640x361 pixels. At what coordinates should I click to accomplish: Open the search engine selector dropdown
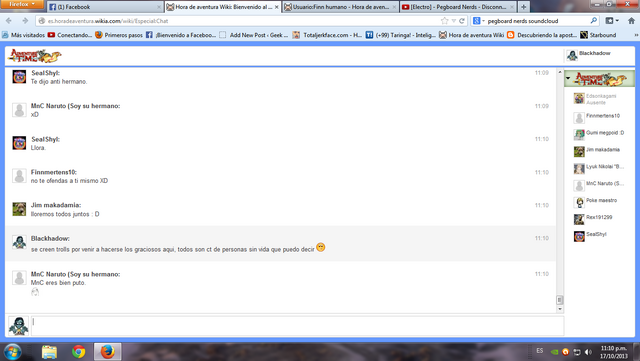point(478,21)
